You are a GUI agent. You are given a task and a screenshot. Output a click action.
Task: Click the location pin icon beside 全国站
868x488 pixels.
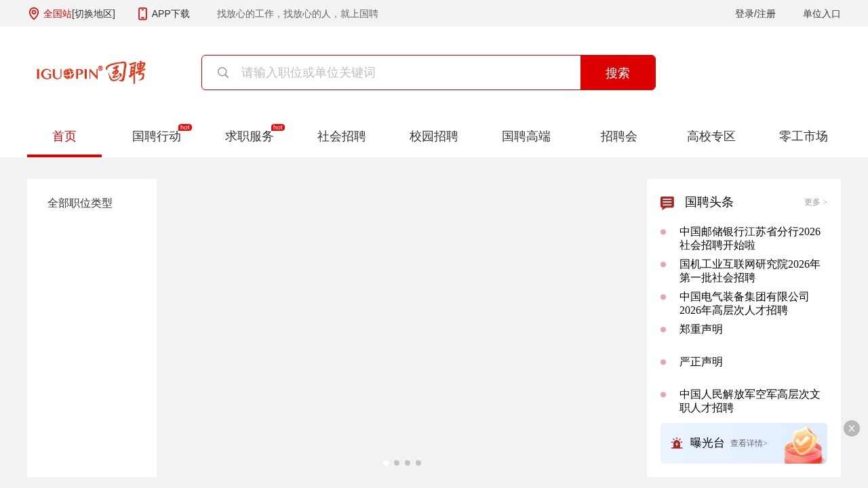click(33, 14)
